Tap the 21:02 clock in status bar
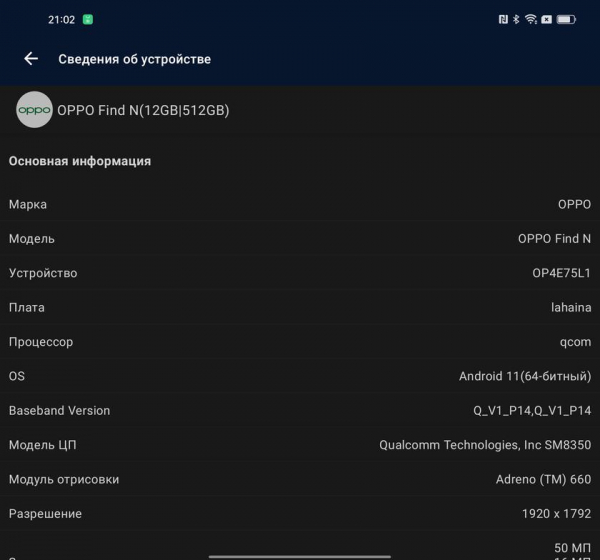 pos(61,20)
